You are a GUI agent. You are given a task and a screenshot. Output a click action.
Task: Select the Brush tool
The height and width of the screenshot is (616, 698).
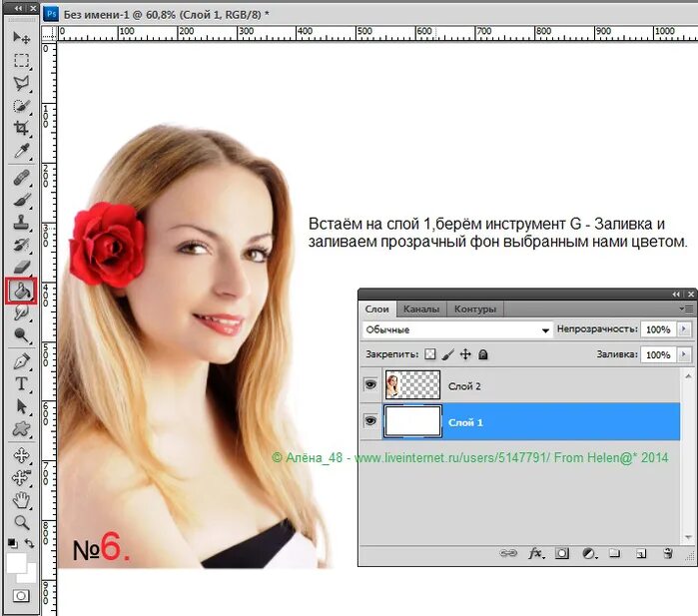tap(21, 201)
